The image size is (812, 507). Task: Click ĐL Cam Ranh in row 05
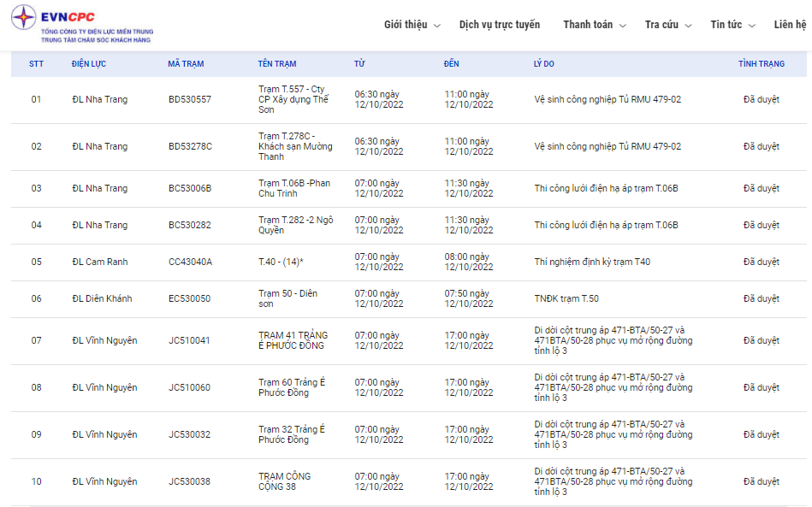pyautogui.click(x=100, y=262)
